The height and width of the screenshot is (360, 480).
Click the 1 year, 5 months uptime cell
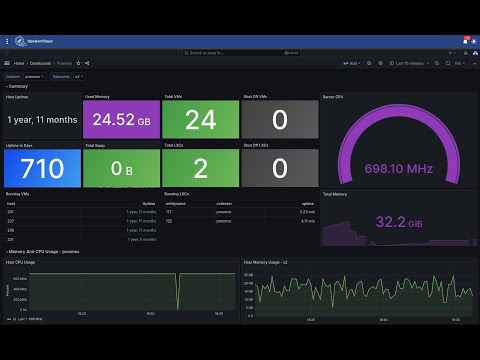click(142, 240)
